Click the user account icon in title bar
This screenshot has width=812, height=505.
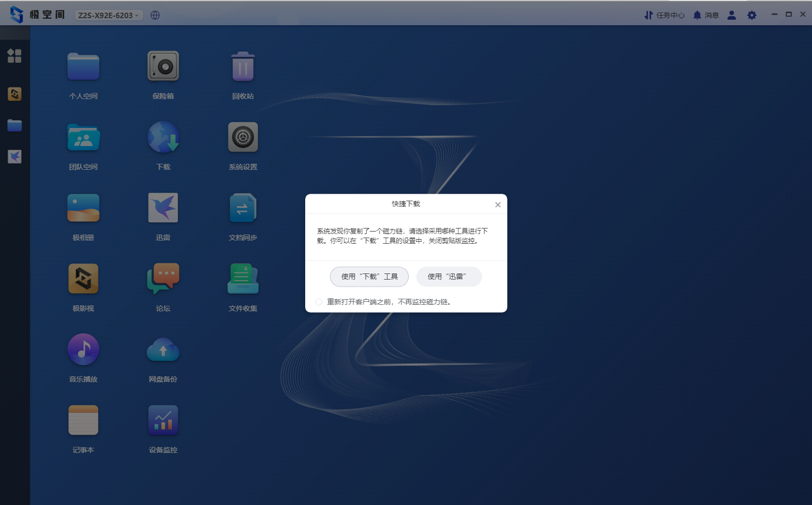coord(731,15)
